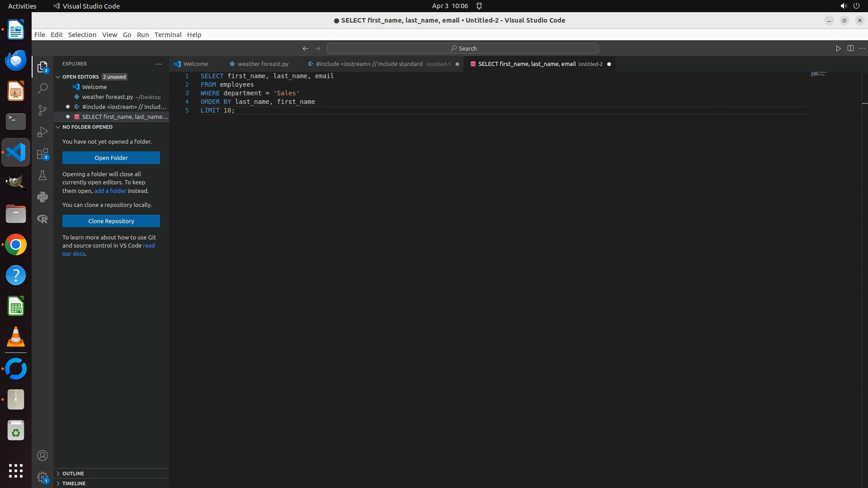Click the Search command center field

(463, 48)
